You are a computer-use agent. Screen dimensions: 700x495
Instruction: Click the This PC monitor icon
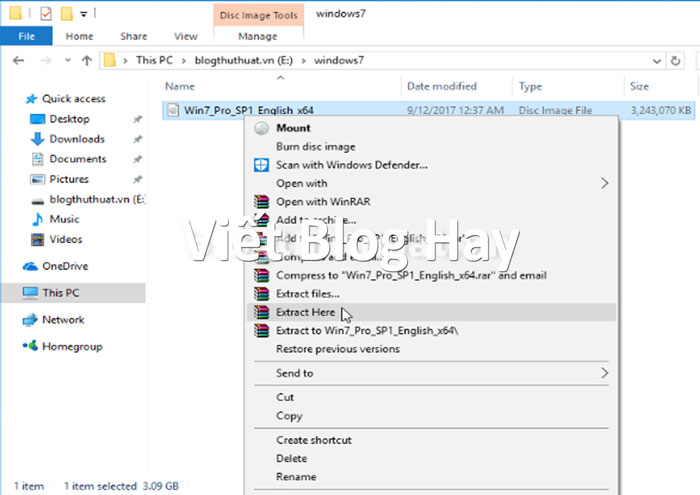[x=30, y=293]
